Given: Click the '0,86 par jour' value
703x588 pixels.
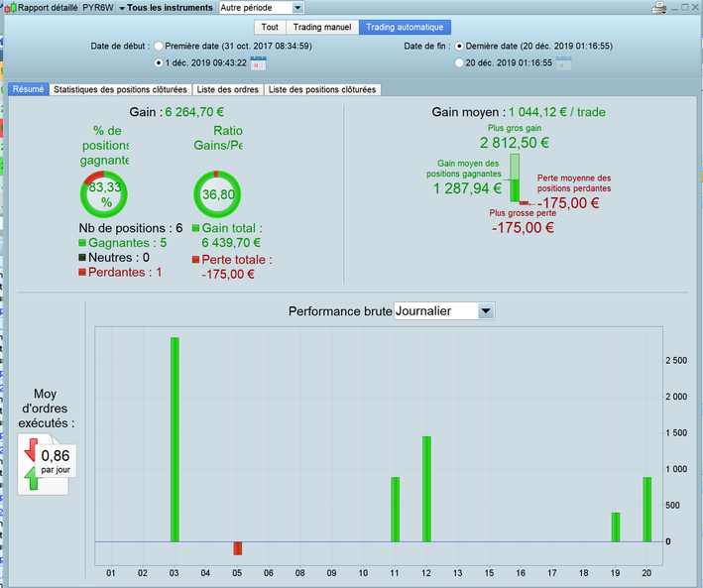Looking at the screenshot, I should pyautogui.click(x=56, y=461).
